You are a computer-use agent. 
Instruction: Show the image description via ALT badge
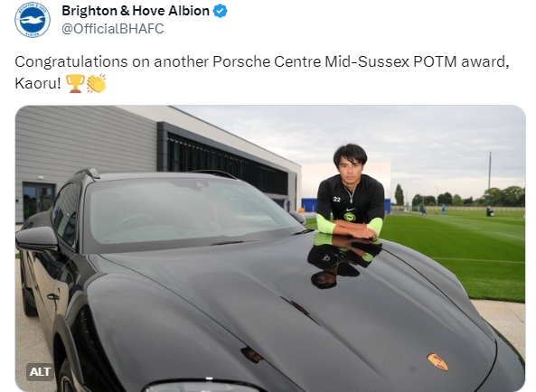tap(40, 371)
